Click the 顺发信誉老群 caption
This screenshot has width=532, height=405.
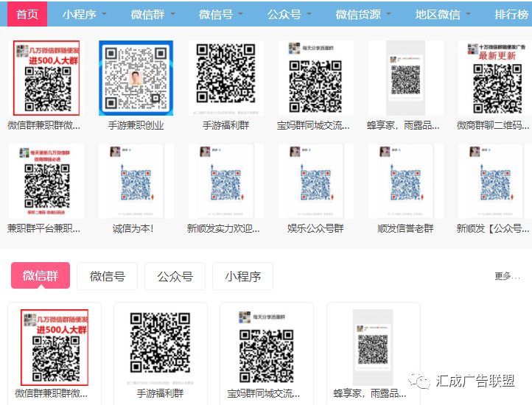pos(405,228)
